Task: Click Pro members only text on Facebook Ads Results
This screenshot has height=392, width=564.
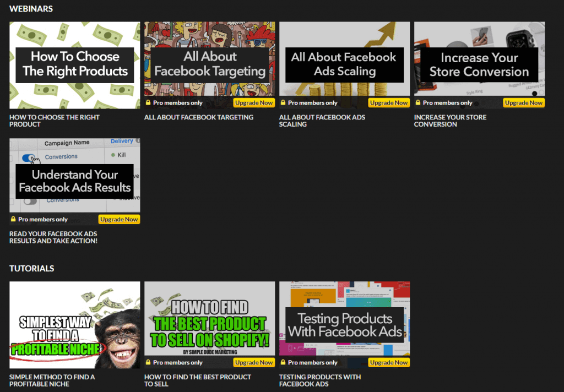Action: 43,219
